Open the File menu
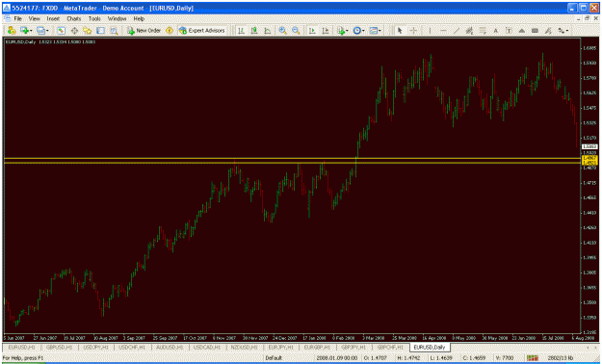 click(17, 18)
